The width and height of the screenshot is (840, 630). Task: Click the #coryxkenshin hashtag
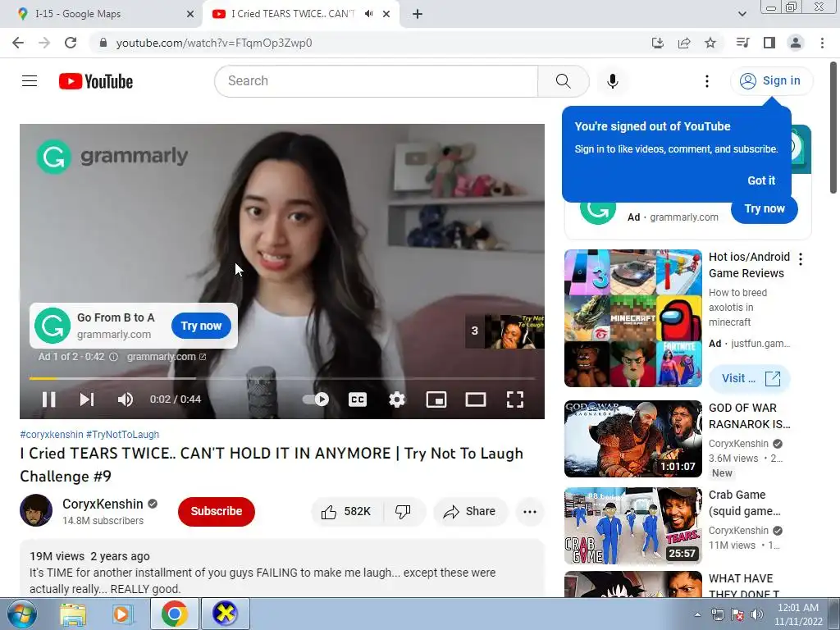pos(52,435)
